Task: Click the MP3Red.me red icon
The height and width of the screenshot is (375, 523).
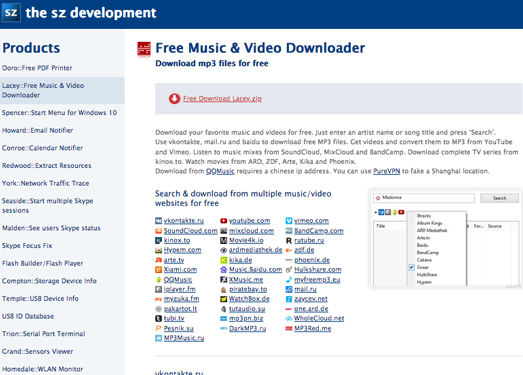Action: coord(289,329)
